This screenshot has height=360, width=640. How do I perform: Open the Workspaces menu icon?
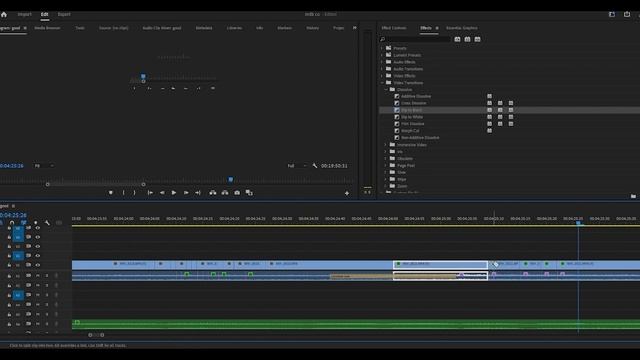tap(612, 14)
